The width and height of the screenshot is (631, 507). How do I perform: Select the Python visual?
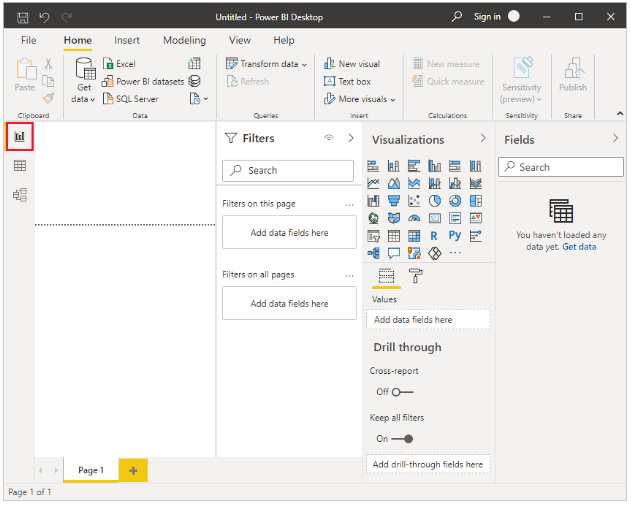tap(455, 235)
